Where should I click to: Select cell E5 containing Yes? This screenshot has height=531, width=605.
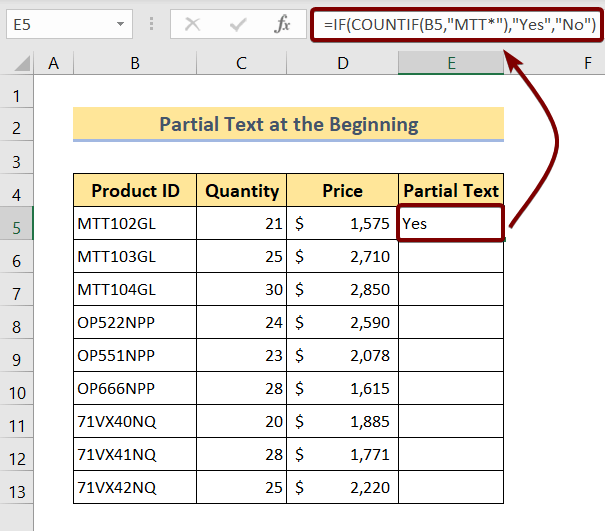click(x=451, y=224)
